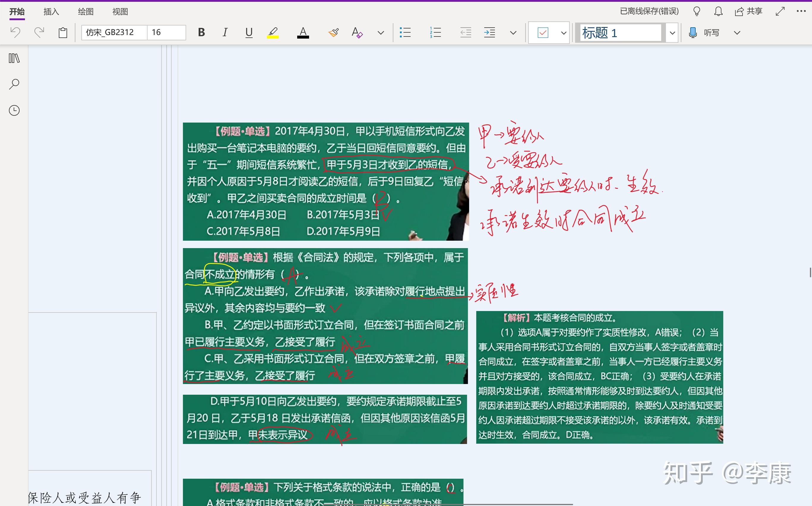Open the search magnifier icon in the sidebar
The width and height of the screenshot is (812, 506).
[14, 84]
